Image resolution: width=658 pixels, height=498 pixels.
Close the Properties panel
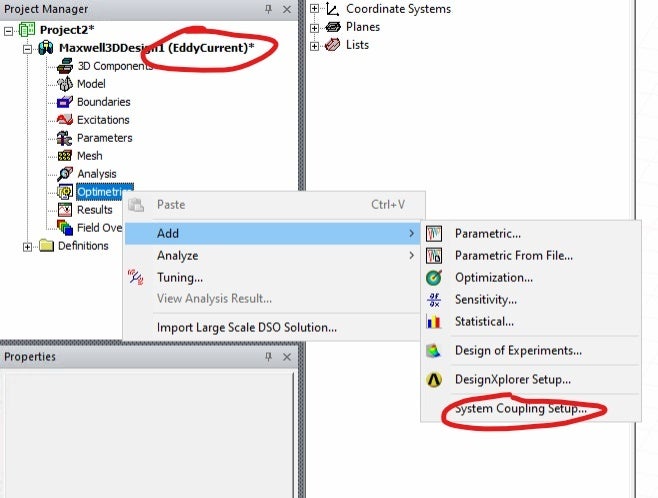tap(287, 357)
